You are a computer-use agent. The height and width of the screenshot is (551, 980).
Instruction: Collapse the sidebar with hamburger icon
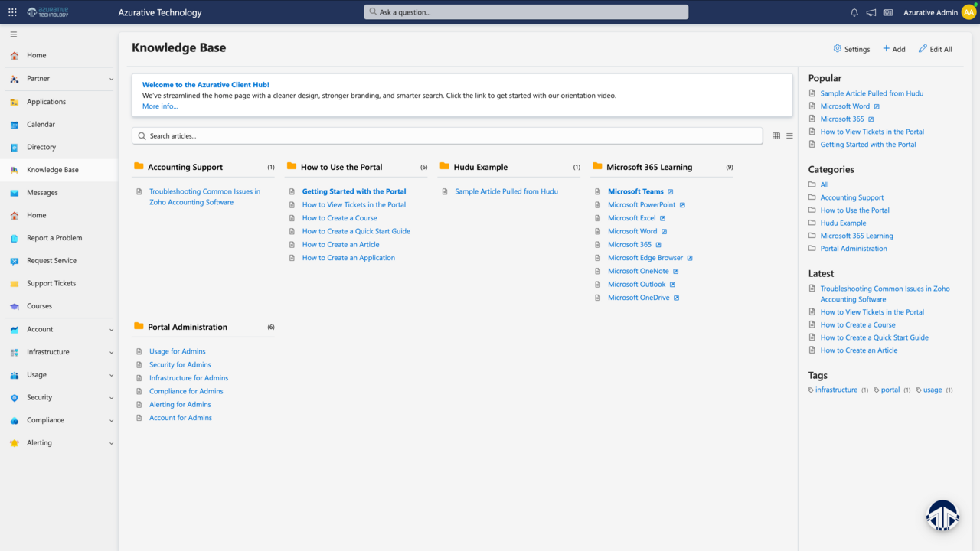pos(13,34)
